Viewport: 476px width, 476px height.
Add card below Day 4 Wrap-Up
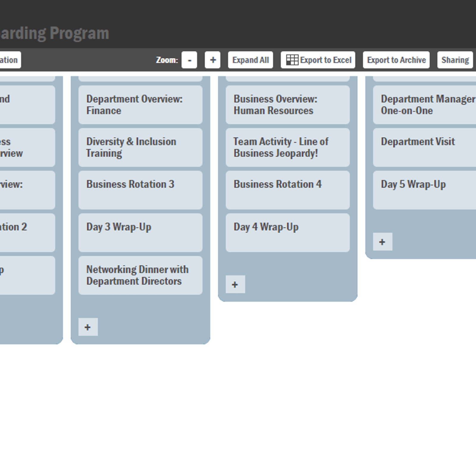point(235,284)
